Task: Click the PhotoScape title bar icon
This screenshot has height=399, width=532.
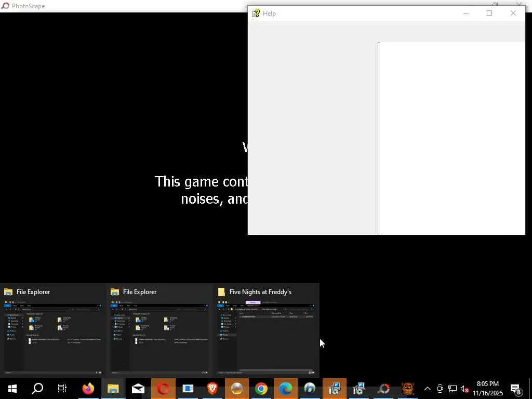Action: click(x=5, y=6)
